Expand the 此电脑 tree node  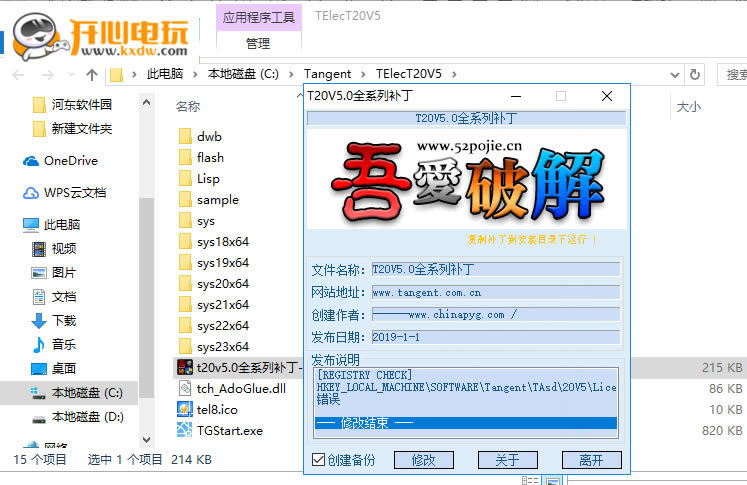pyautogui.click(x=12, y=225)
